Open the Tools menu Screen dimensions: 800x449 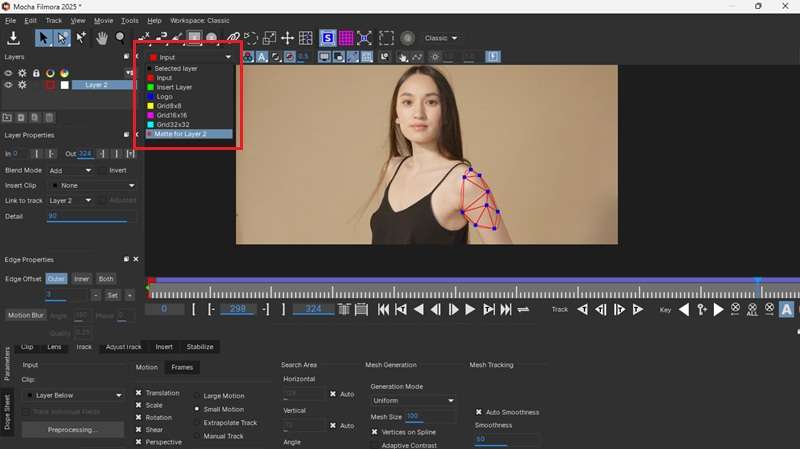(x=130, y=20)
